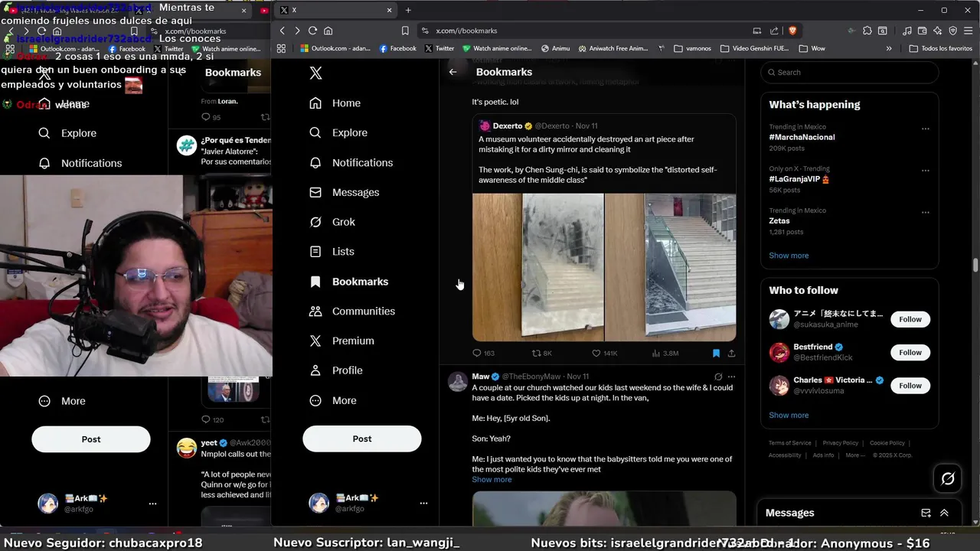This screenshot has width=980, height=551.
Task: Reload the page in the browser toolbar
Action: tap(312, 31)
